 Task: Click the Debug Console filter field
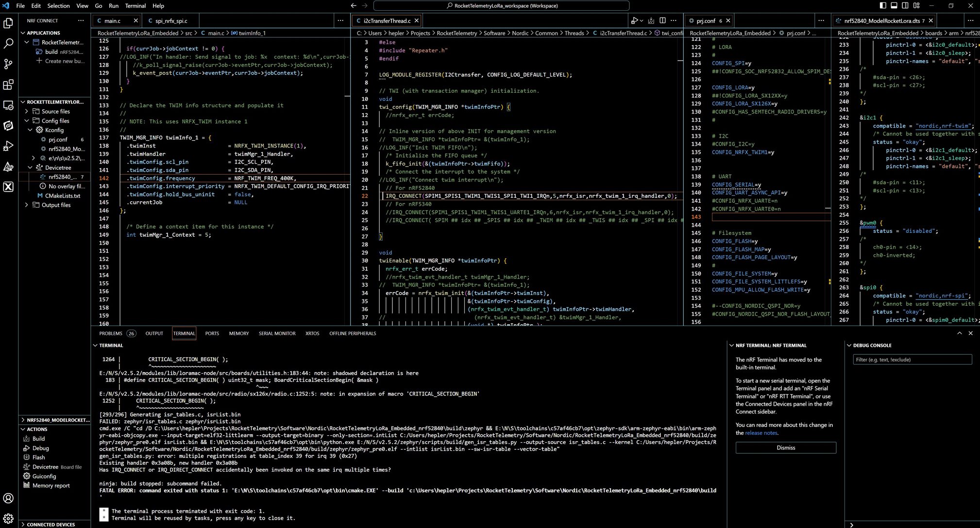click(912, 360)
